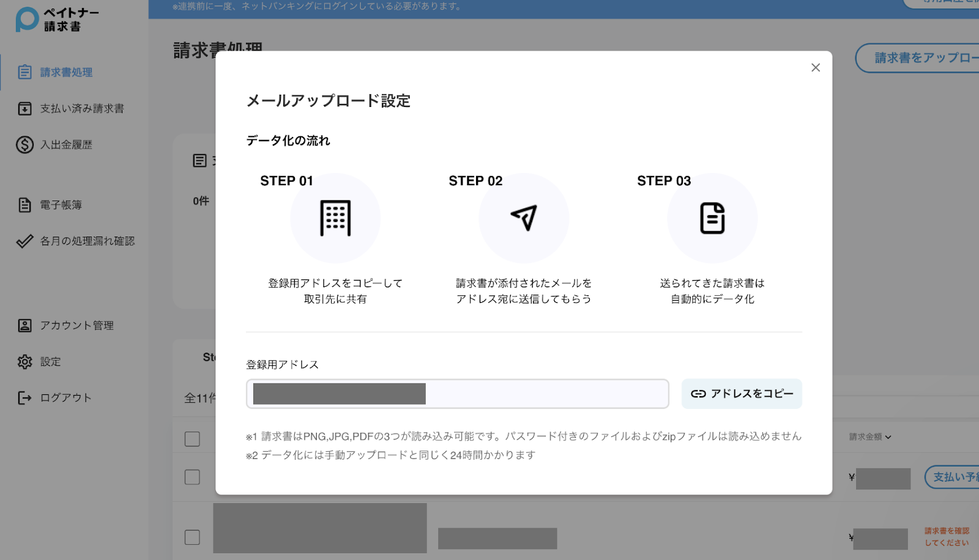The width and height of the screenshot is (979, 560).
Task: Click the STEP 01 building icon
Action: click(x=335, y=218)
